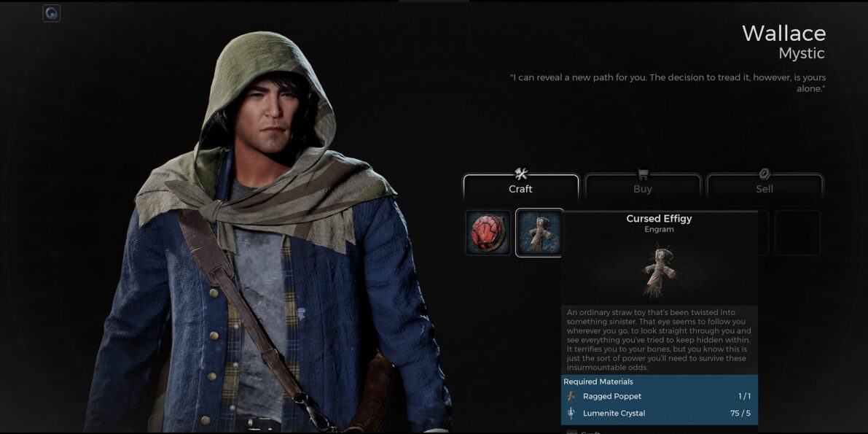Click the Wallace vendor name
This screenshot has height=434, width=868.
coord(784,34)
